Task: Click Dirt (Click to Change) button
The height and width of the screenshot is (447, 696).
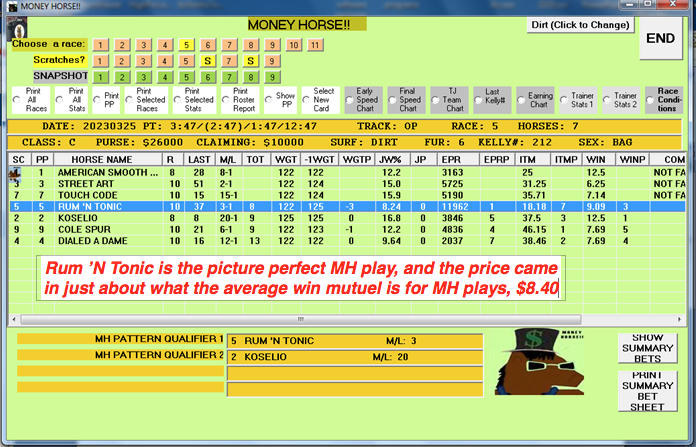Action: tap(581, 25)
